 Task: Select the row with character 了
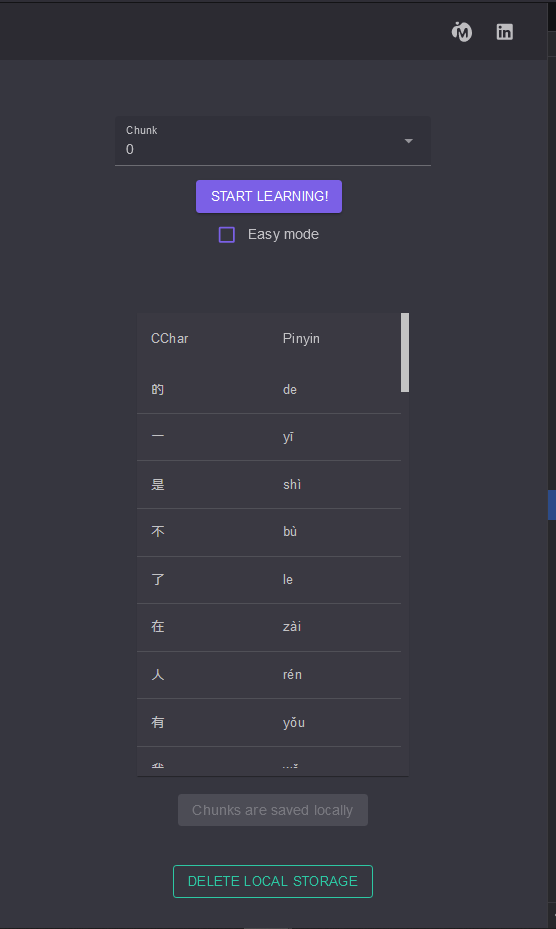[x=269, y=580]
